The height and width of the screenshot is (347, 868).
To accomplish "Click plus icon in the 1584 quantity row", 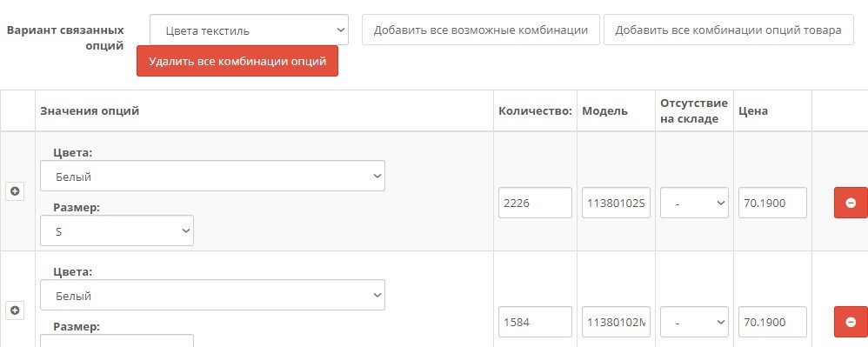I will [x=15, y=310].
